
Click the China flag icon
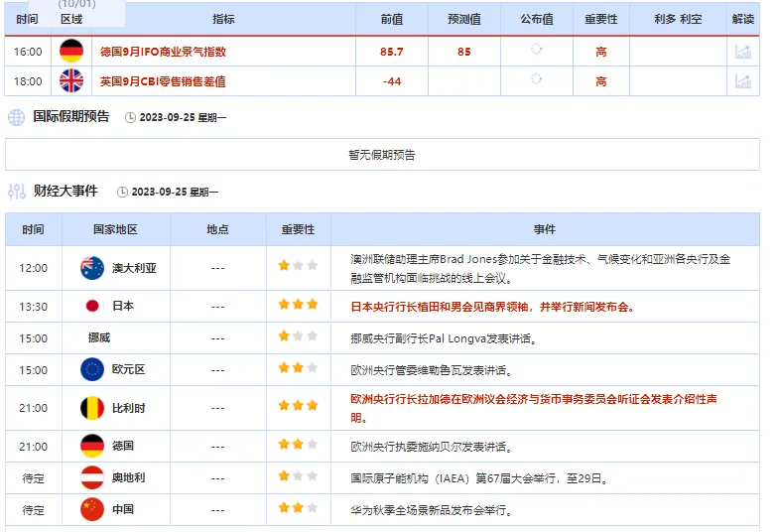pyautogui.click(x=92, y=510)
